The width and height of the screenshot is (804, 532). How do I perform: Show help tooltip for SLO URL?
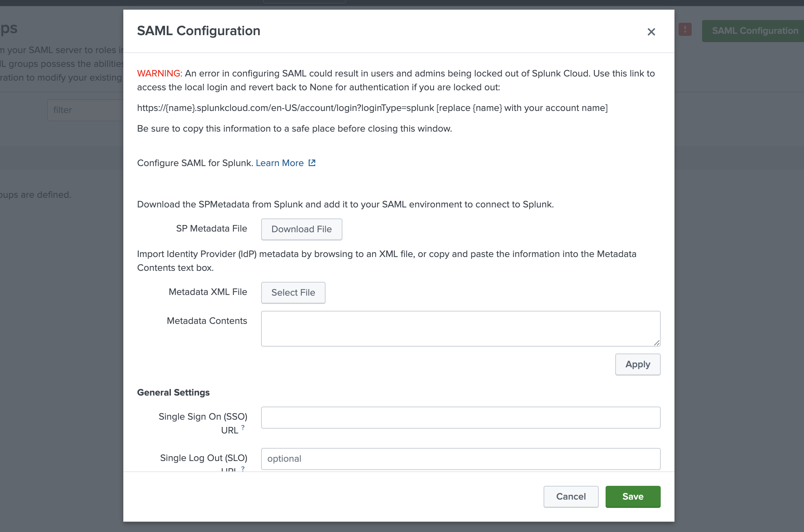tap(243, 469)
